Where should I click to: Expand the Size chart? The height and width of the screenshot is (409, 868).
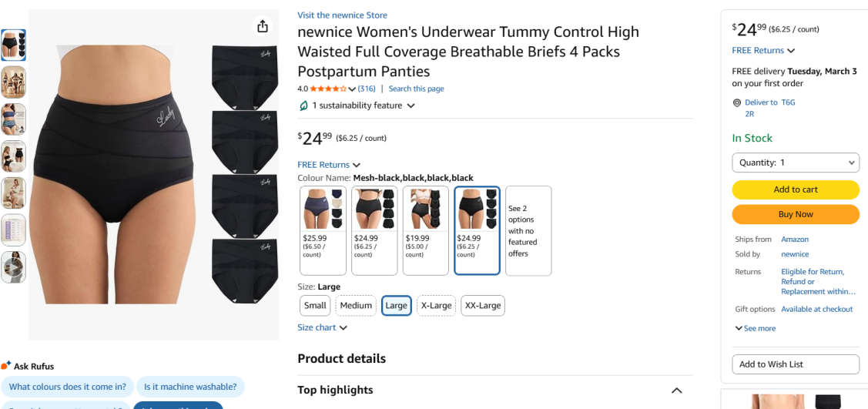(x=322, y=327)
